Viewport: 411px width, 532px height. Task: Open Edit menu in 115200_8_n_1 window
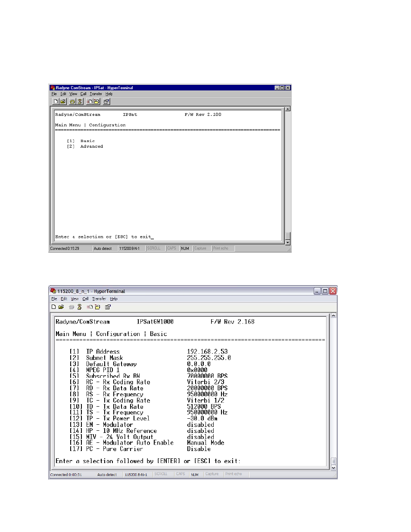pos(64,299)
